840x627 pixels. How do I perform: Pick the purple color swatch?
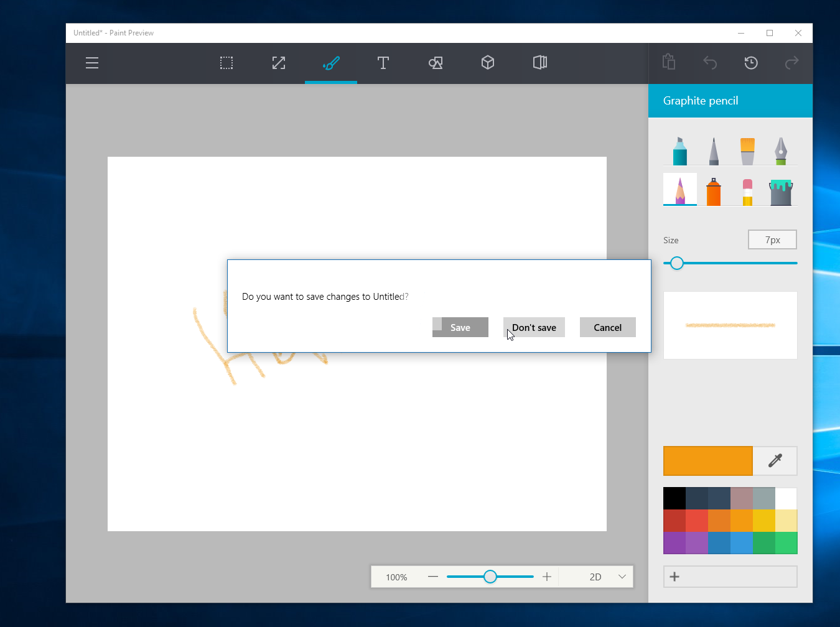[x=674, y=543]
